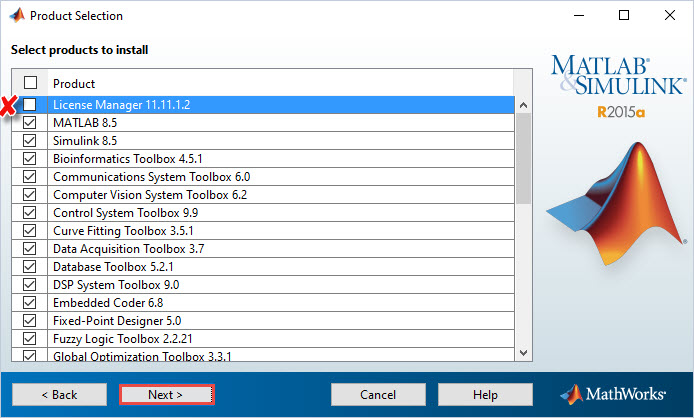Viewport: 694px width, 418px height.
Task: Select the Computer Vision System Toolbox 6.2 row text
Action: [x=150, y=195]
